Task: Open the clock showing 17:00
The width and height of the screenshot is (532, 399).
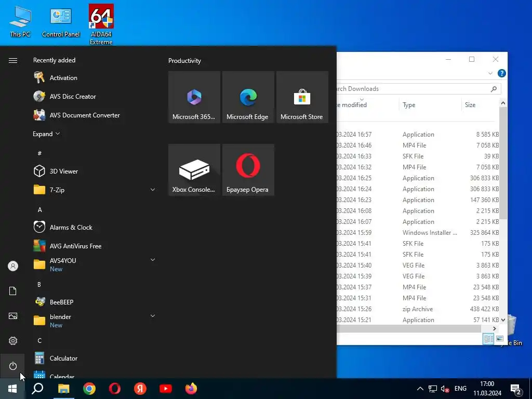Action: 487,389
